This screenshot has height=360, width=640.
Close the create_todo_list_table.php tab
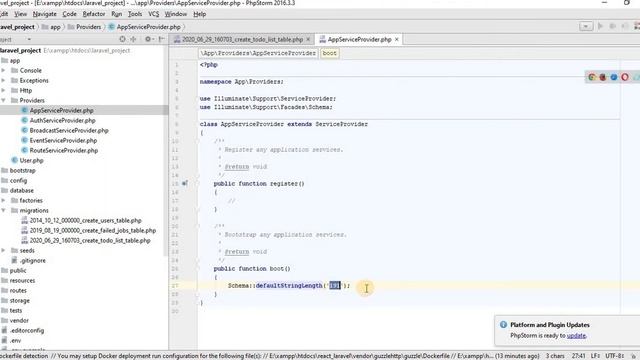click(308, 40)
